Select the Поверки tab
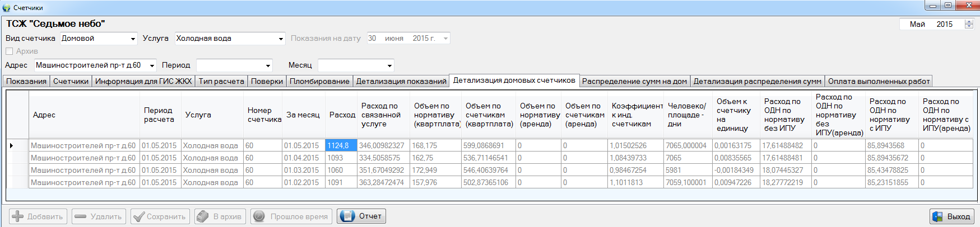This screenshot has height=227, width=980. point(267,82)
